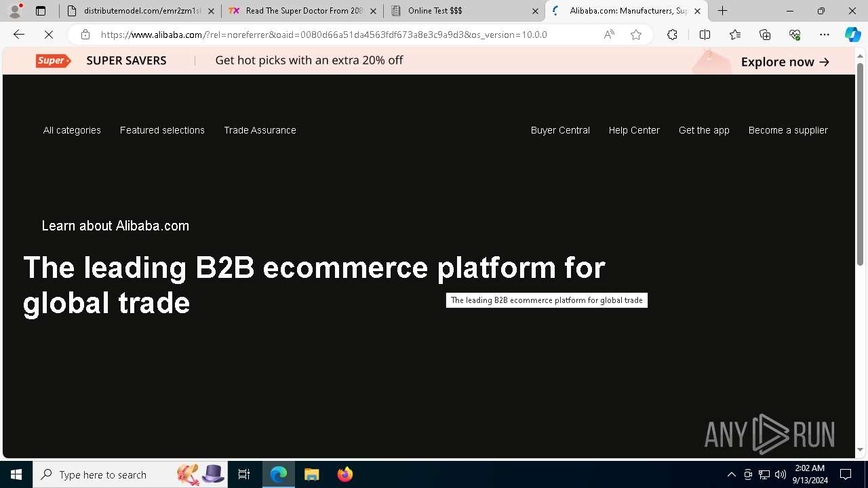Screen dimensions: 868x488
Task: Close the Alibaba.com tab
Action: (x=697, y=11)
